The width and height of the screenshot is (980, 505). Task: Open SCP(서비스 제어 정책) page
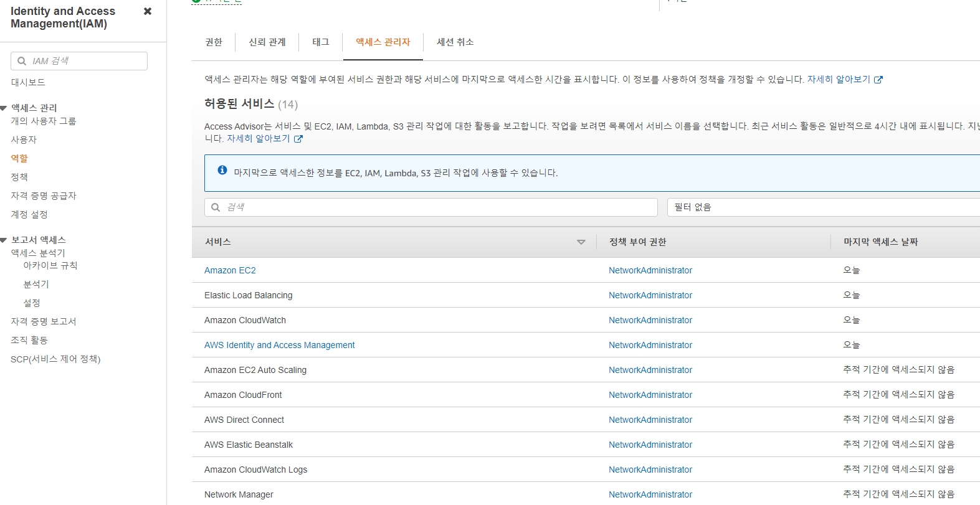[x=55, y=359]
